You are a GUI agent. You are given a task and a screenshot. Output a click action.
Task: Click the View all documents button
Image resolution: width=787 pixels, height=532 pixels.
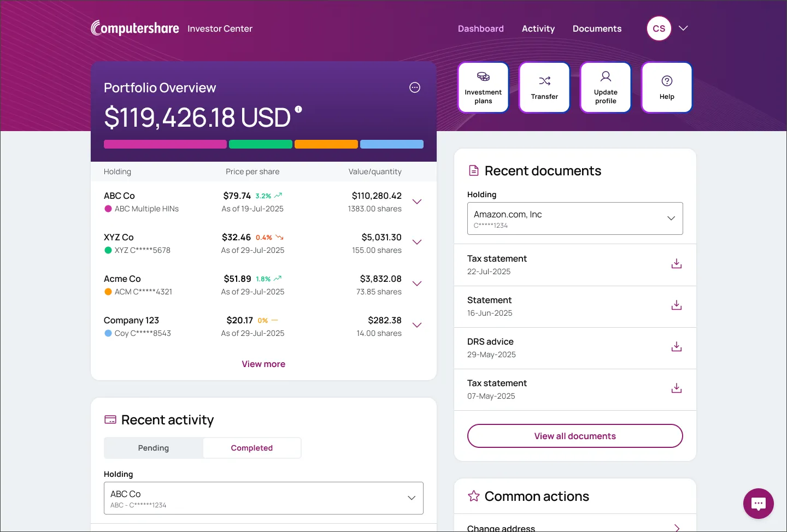point(575,436)
